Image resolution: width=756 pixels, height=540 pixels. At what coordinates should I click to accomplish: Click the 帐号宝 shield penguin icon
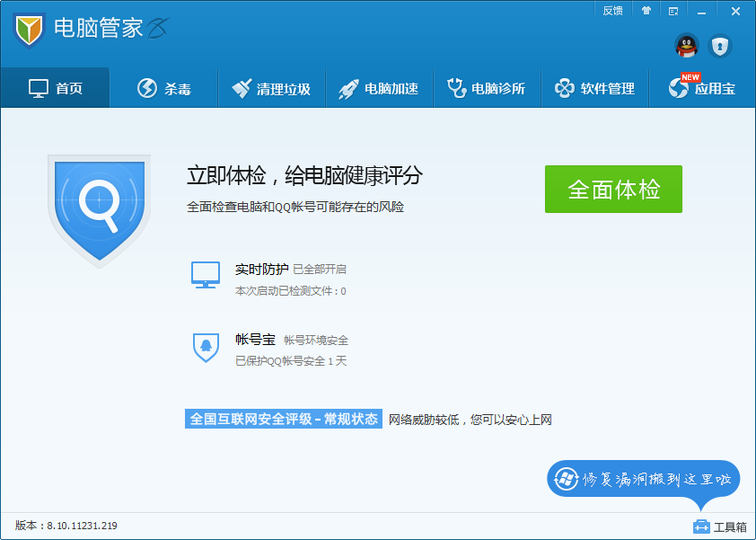[x=206, y=348]
